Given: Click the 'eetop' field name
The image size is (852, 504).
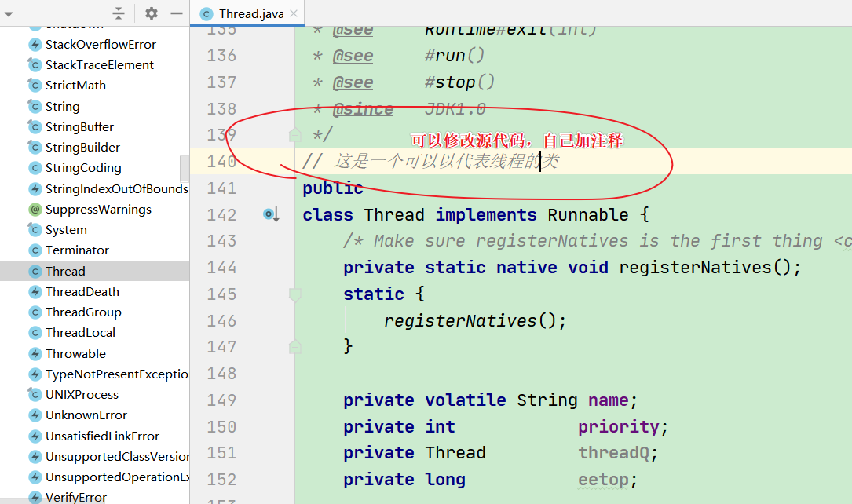Looking at the screenshot, I should tap(603, 480).
